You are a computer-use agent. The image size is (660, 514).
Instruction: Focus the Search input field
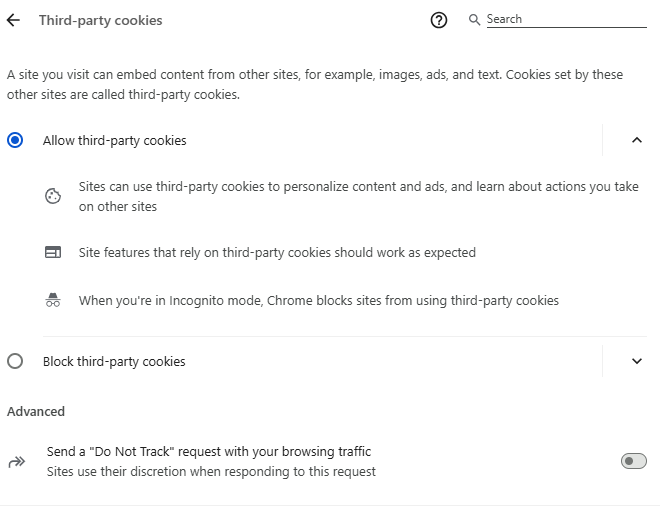(x=566, y=19)
